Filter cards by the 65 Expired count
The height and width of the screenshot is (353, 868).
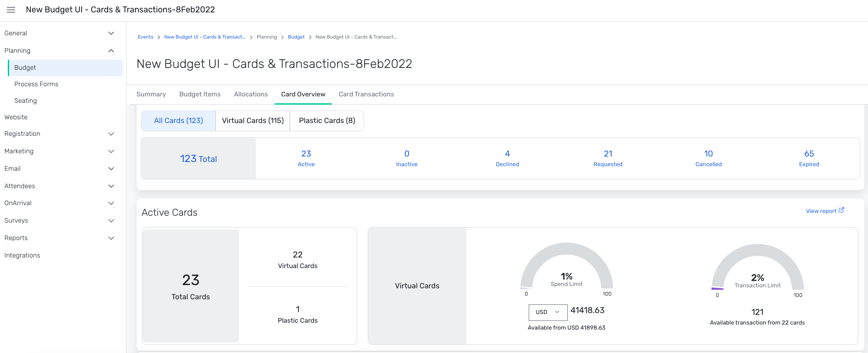(809, 158)
